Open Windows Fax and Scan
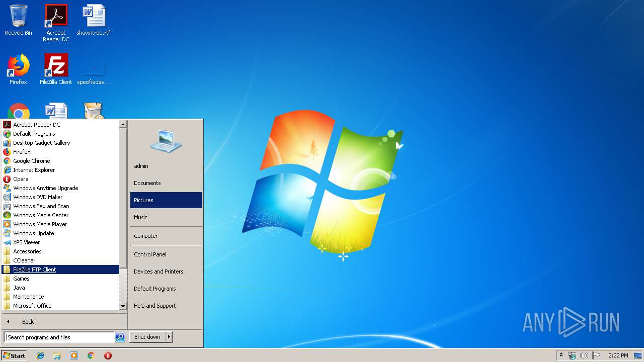Screen dimensions: 644x362 point(60,206)
